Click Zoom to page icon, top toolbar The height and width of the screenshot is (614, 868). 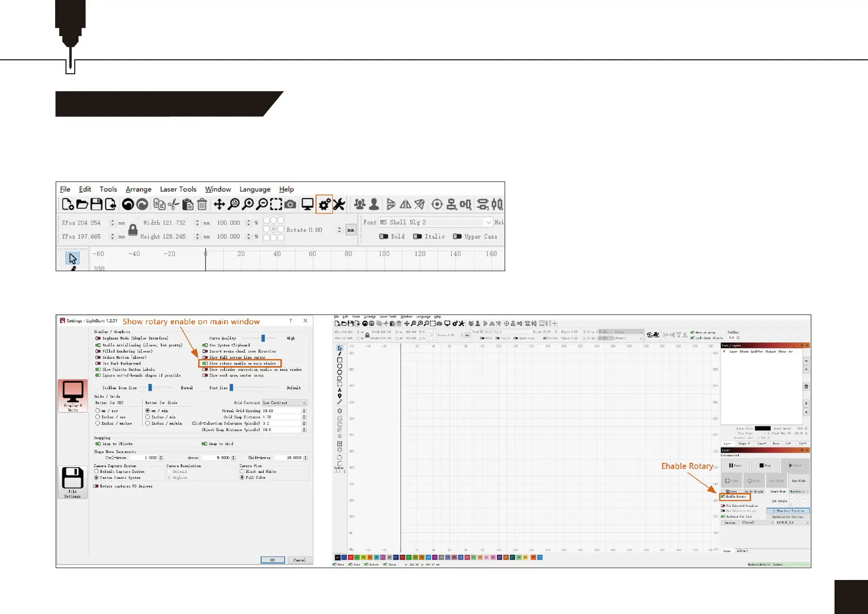point(233,205)
